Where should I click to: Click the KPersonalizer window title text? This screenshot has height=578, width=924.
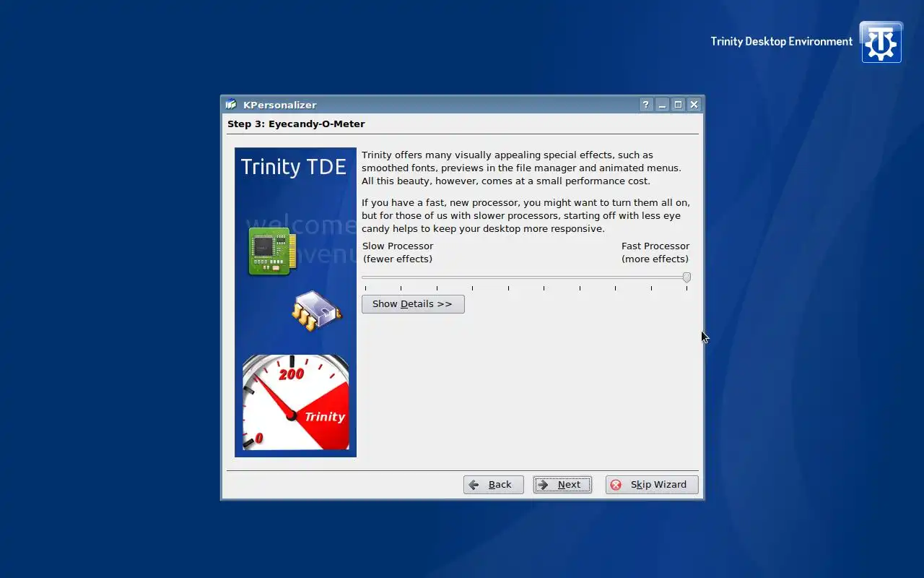click(x=280, y=105)
